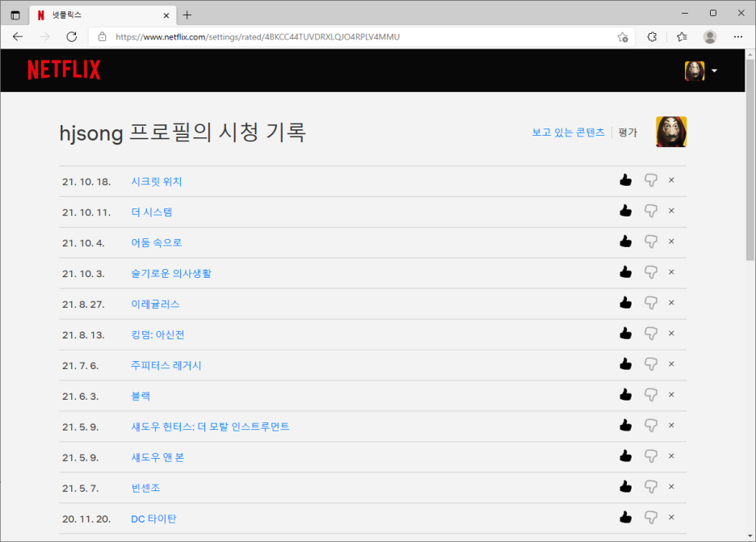
Task: Open the 더 시스템 title link
Action: tap(151, 212)
